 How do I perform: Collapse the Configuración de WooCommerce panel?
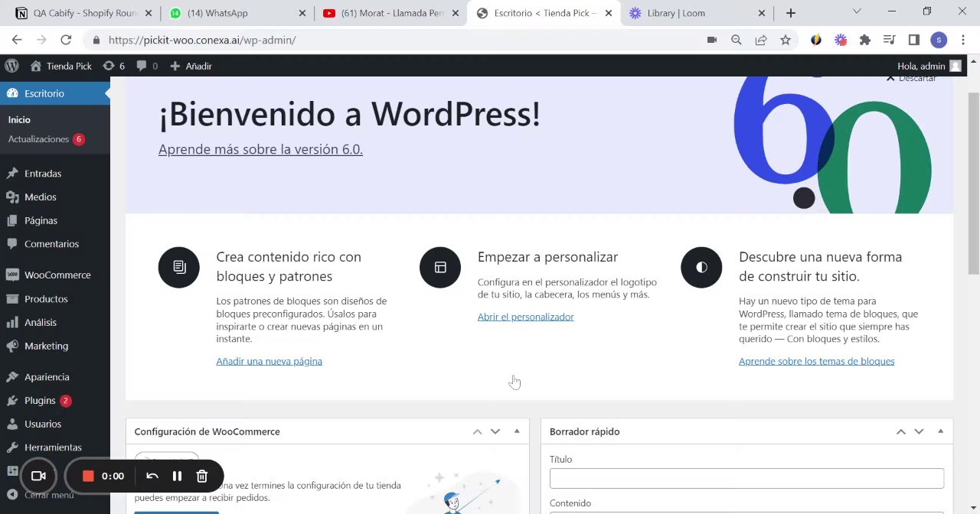517,431
